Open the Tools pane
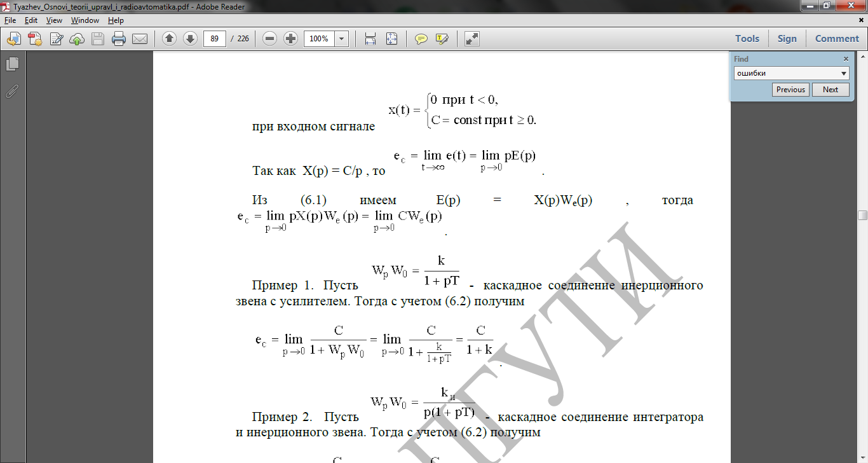The height and width of the screenshot is (463, 868). pyautogui.click(x=747, y=39)
